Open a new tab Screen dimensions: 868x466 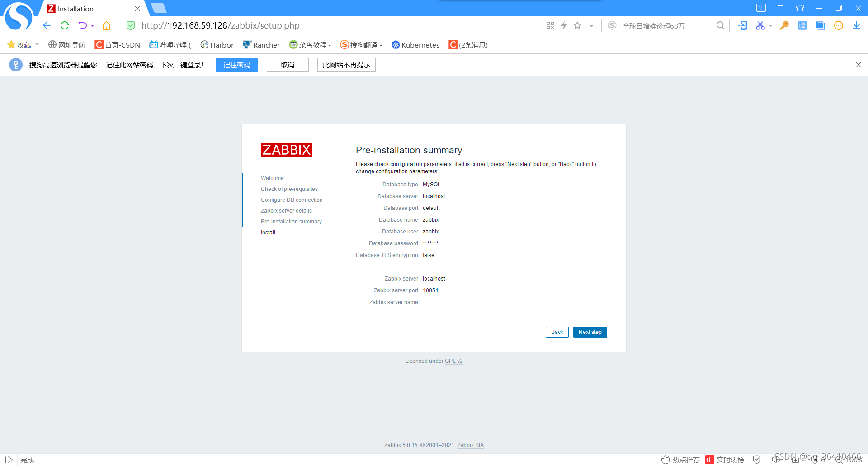(159, 8)
